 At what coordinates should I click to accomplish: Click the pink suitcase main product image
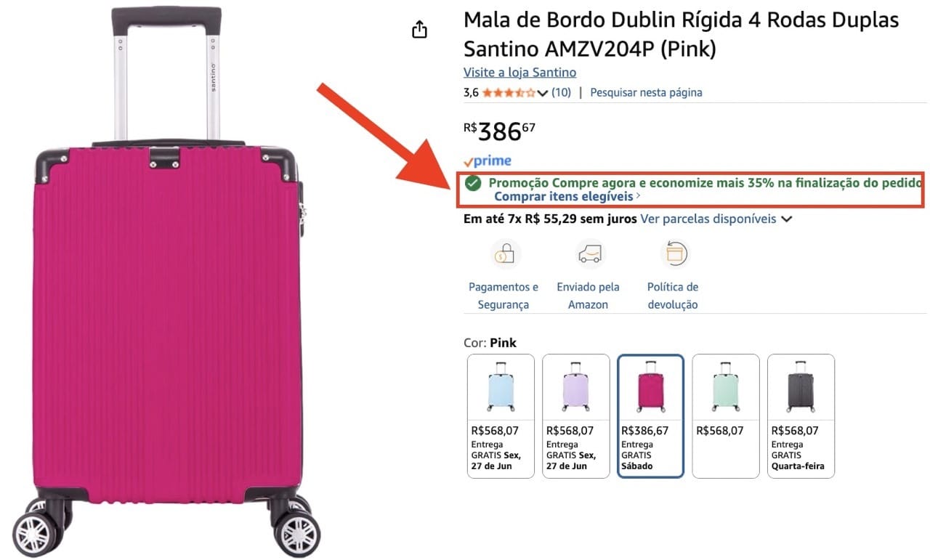coord(167,281)
